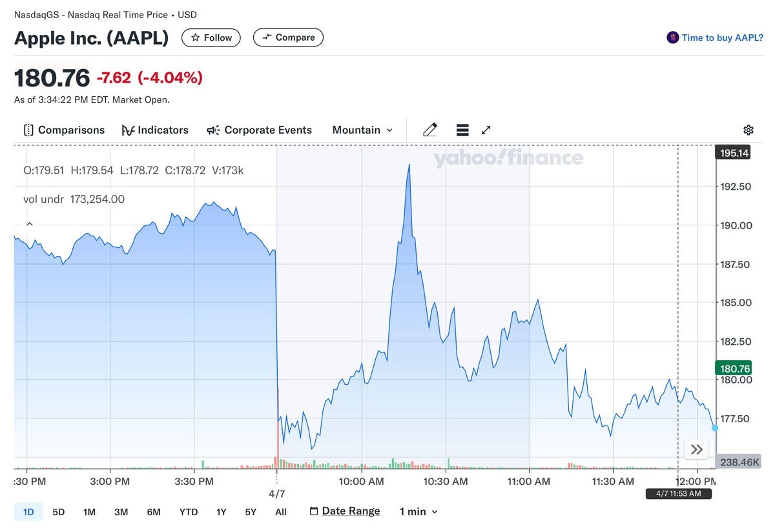Click the 3:30 PM time axis label
The height and width of the screenshot is (532, 775).
[194, 482]
